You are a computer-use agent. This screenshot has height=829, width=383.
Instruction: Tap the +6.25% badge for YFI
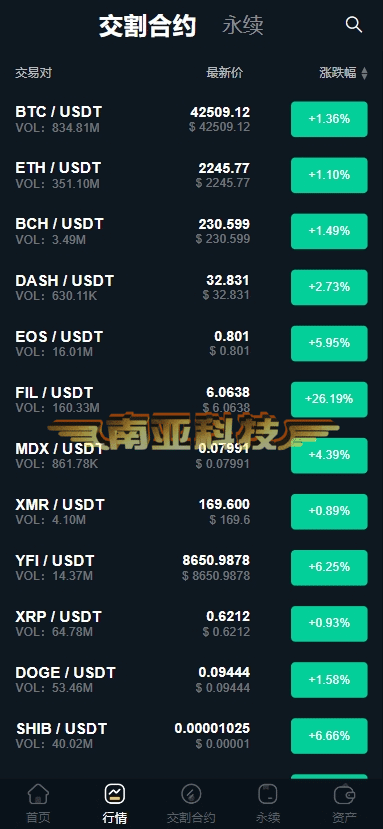pos(329,567)
